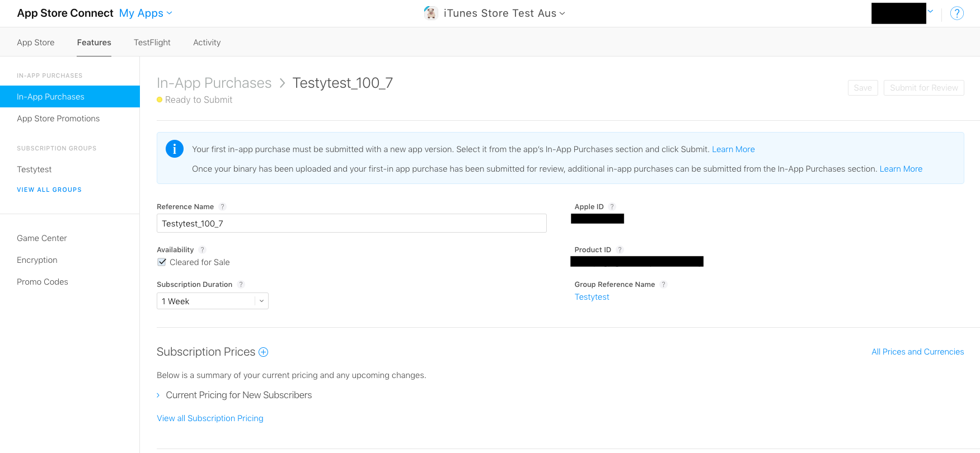Show help for Group Reference Name
Image resolution: width=980 pixels, height=453 pixels.
tap(663, 285)
